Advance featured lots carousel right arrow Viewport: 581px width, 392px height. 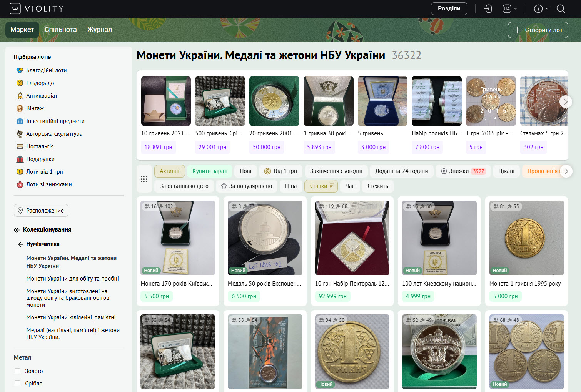pos(565,102)
